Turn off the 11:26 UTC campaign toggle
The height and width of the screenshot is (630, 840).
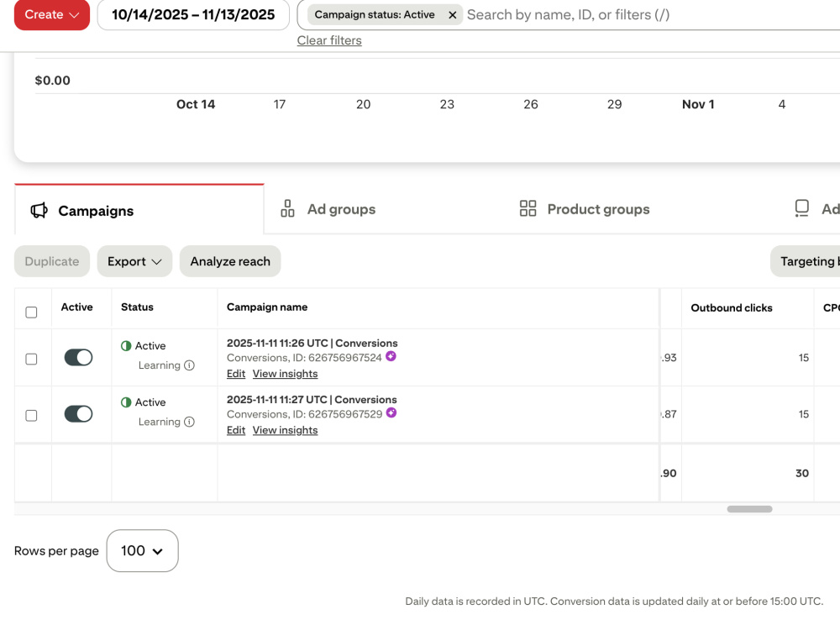pos(78,357)
